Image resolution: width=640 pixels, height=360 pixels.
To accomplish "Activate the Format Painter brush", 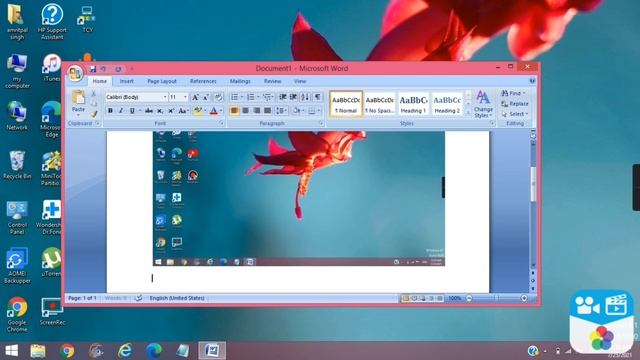I will pos(94,114).
